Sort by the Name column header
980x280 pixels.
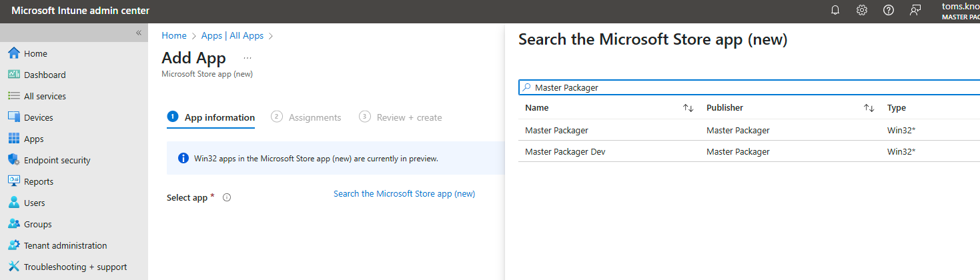536,107
